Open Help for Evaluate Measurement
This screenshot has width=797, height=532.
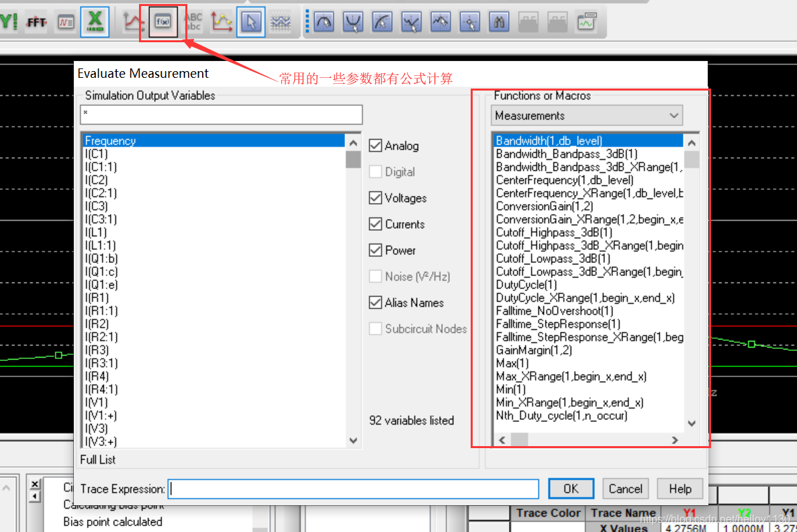pos(680,489)
